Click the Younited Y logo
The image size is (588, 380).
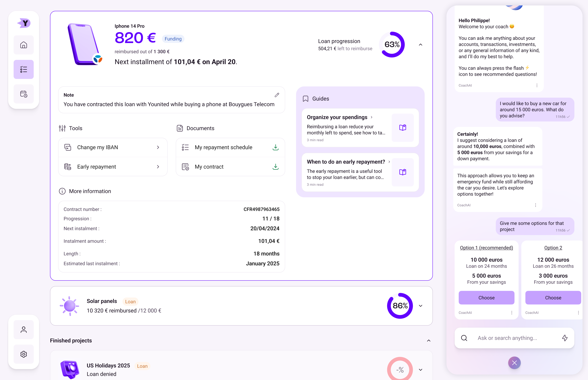tap(24, 23)
